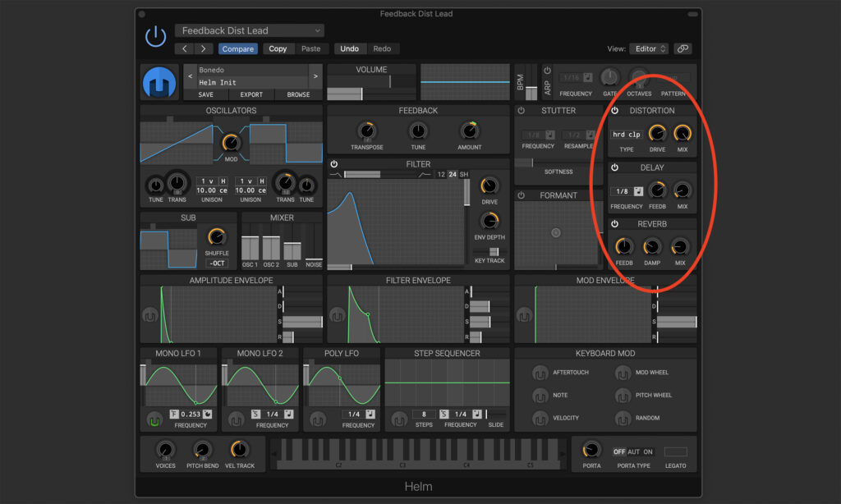Click the oscillator MOD knob
The image size is (841, 504).
[231, 143]
